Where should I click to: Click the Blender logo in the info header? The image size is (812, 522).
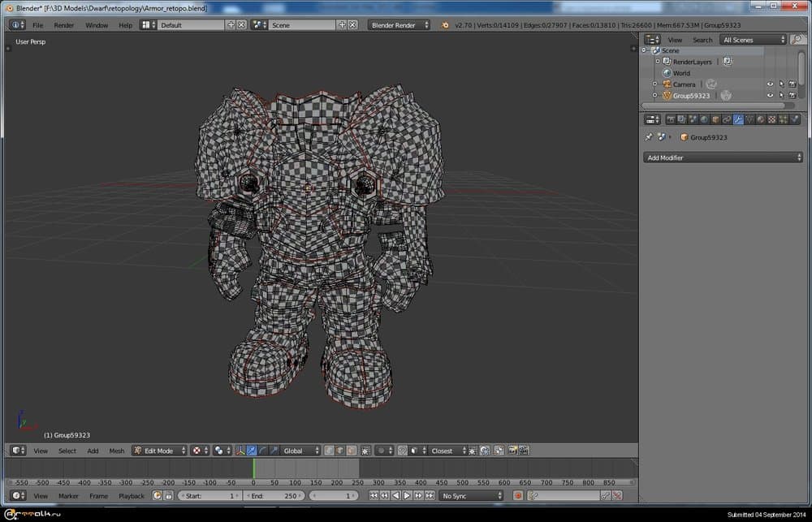445,25
